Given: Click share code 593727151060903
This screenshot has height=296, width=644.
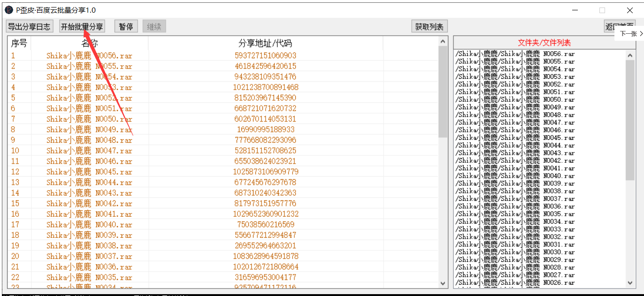Looking at the screenshot, I should click(x=265, y=56).
